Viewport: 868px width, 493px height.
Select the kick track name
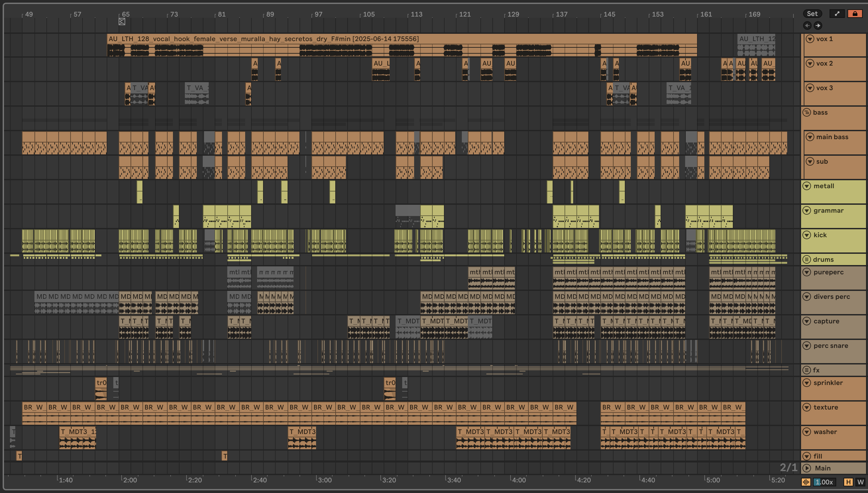(820, 235)
